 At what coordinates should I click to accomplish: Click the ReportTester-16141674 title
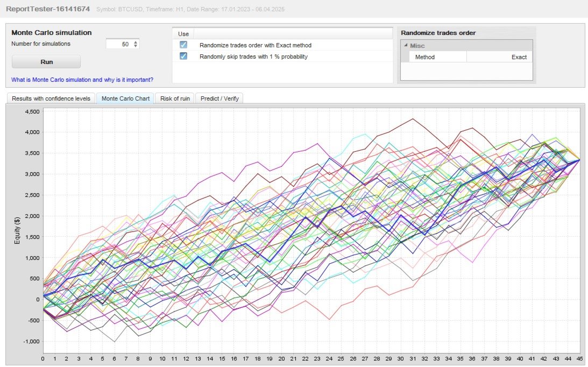[48, 9]
